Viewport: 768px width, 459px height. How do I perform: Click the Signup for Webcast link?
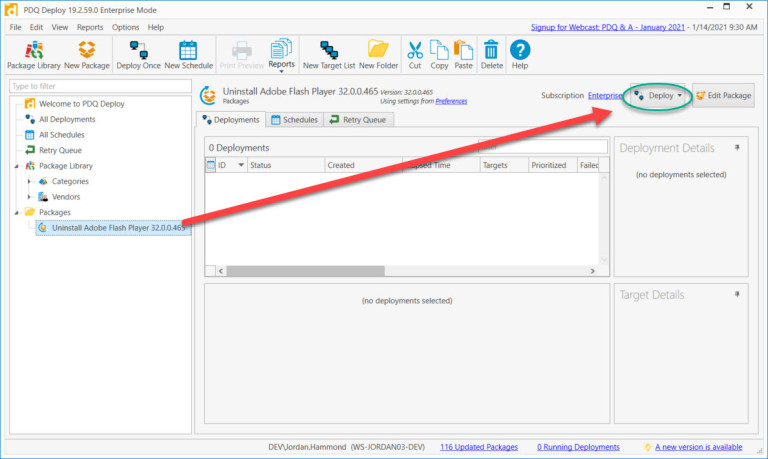coord(607,27)
